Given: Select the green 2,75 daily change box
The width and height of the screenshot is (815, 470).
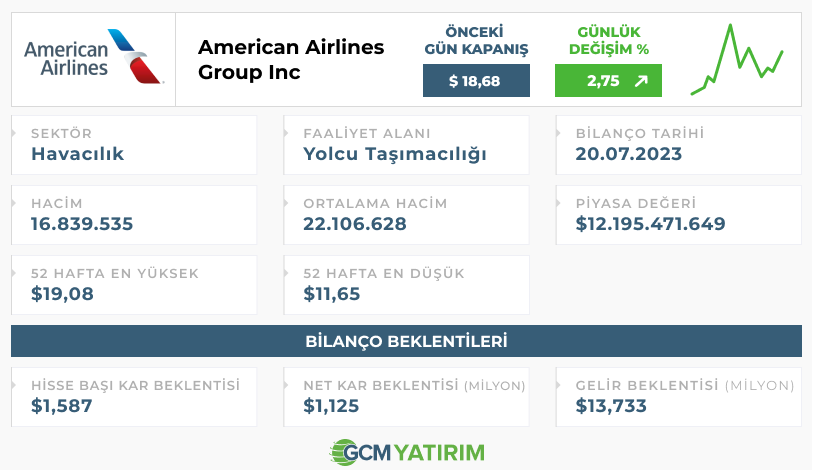Looking at the screenshot, I should (x=608, y=81).
